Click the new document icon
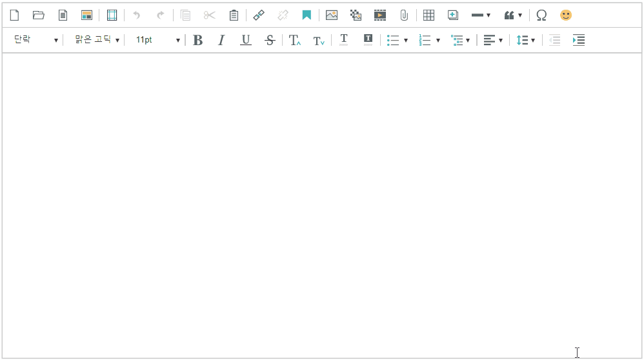Screen dimensions: 644x361 (14, 15)
